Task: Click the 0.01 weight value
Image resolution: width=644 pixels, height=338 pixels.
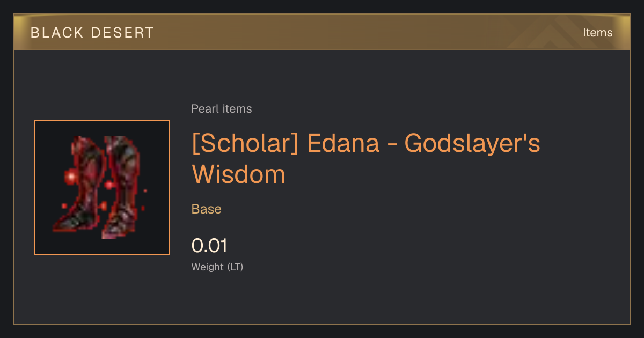Action: [209, 246]
